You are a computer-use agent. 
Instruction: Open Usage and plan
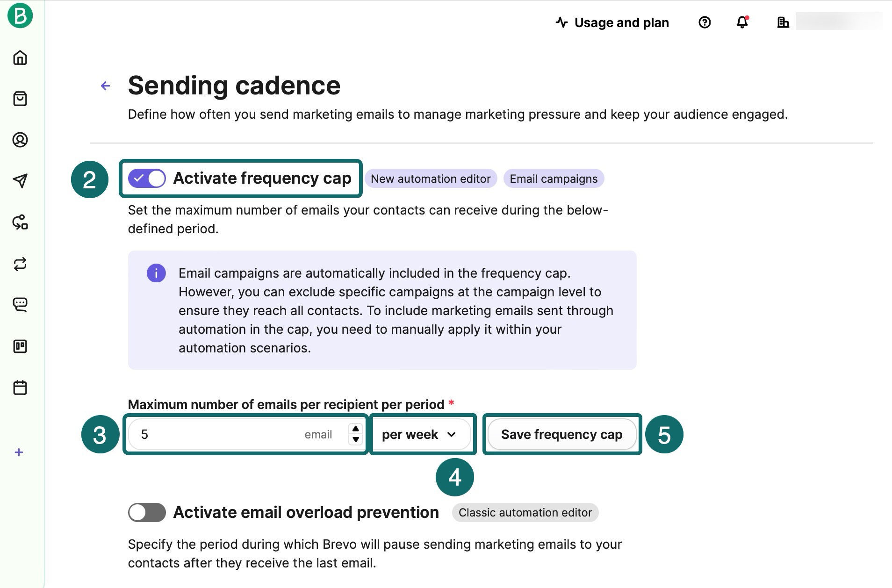coord(622,22)
